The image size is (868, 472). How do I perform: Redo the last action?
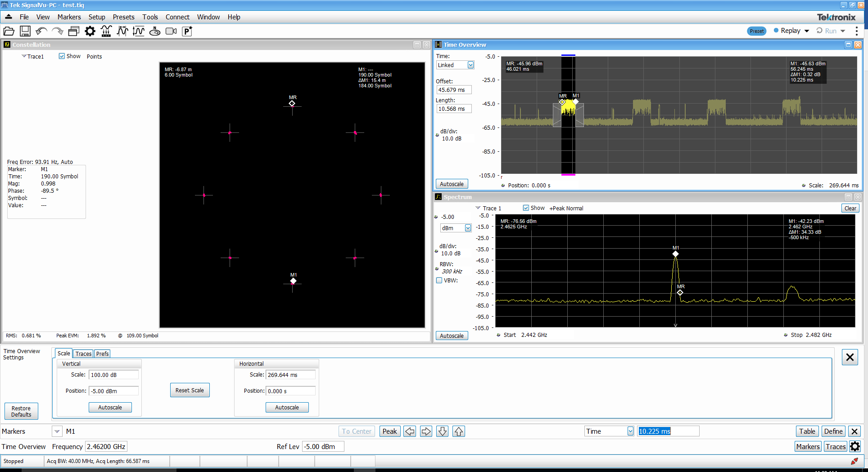(x=58, y=31)
